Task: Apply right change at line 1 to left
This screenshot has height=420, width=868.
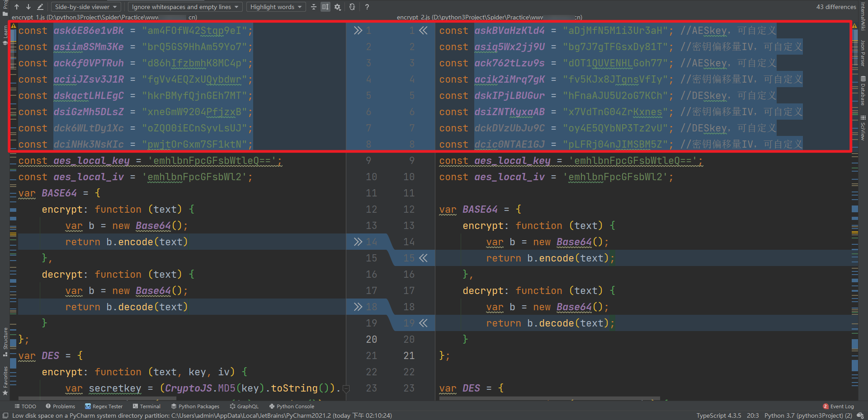Action: [x=423, y=30]
